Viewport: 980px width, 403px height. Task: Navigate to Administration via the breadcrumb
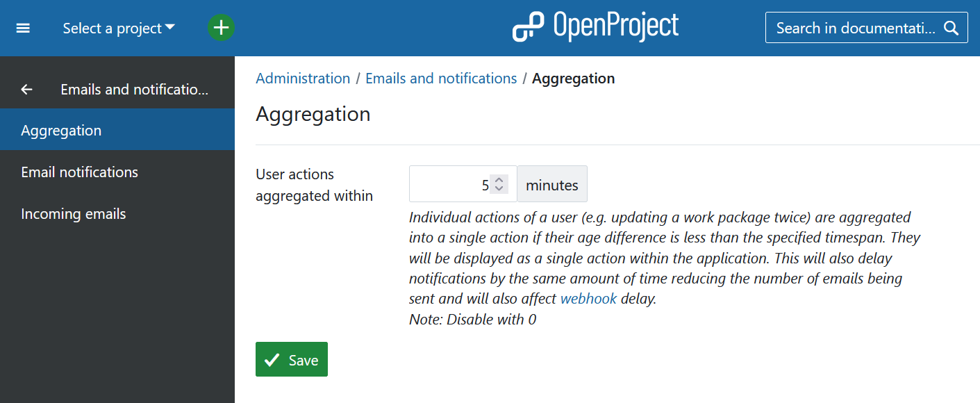tap(303, 78)
